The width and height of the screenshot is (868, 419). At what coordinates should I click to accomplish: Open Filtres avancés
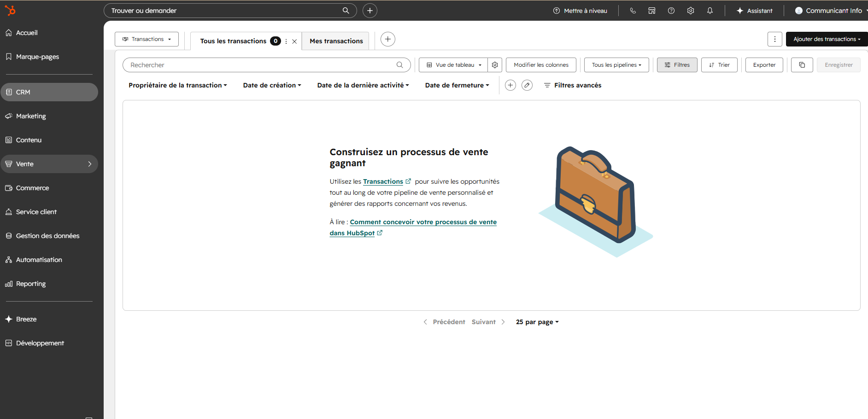pos(573,85)
